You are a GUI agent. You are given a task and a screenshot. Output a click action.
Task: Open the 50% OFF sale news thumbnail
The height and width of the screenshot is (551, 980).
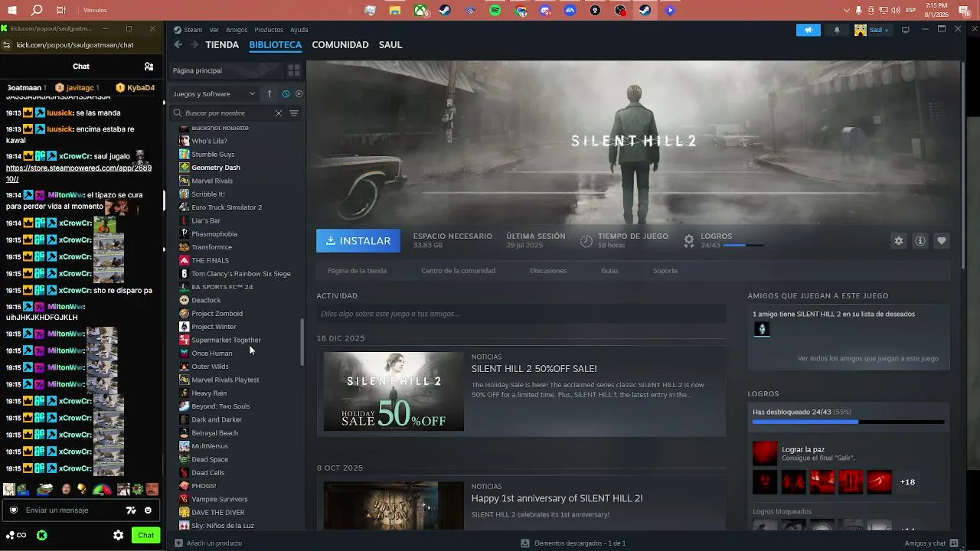(x=394, y=391)
